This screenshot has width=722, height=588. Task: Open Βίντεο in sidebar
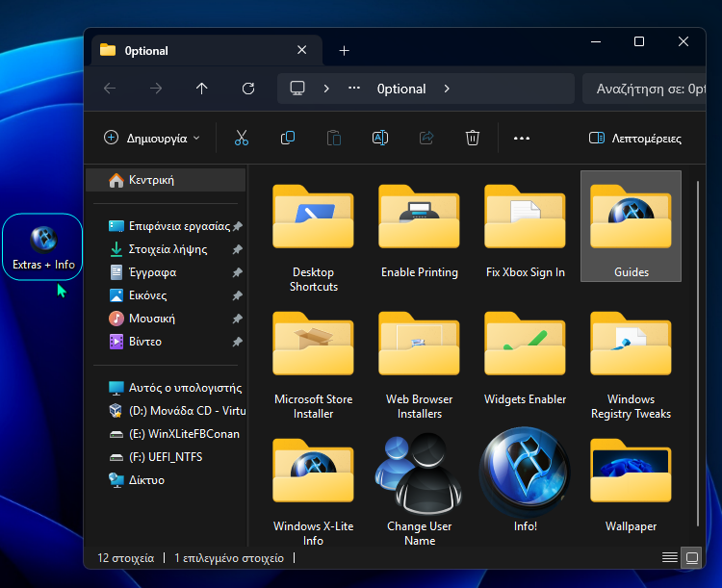pyautogui.click(x=166, y=342)
